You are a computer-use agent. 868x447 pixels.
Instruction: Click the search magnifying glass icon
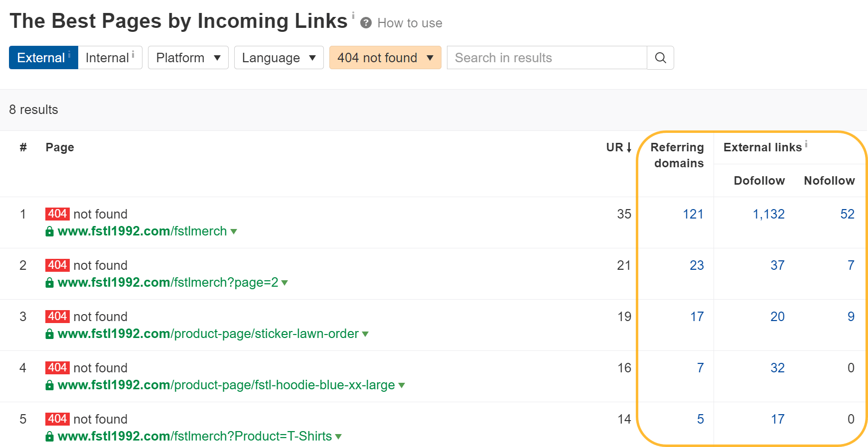click(x=660, y=58)
